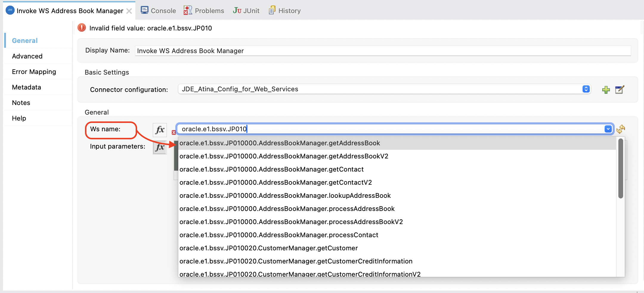
Task: Click the edit connector configuration icon
Action: click(x=620, y=90)
